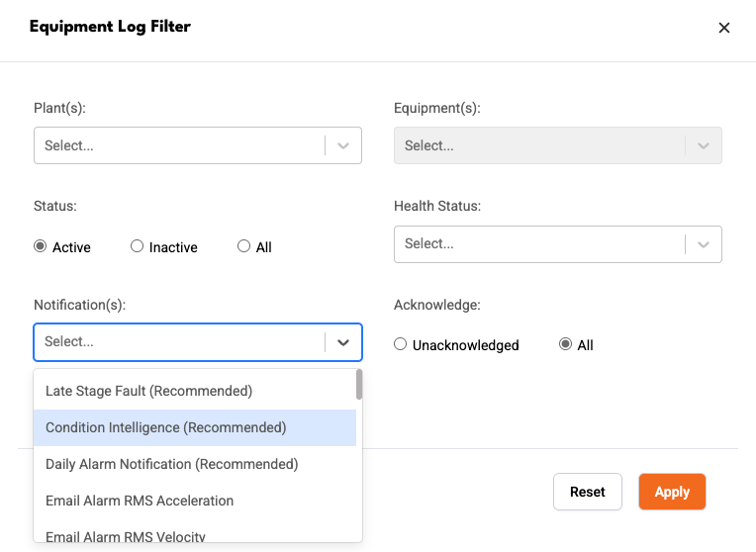Viewport: 756px width, 552px height.
Task: Click the Health Status chevron icon
Action: point(704,244)
